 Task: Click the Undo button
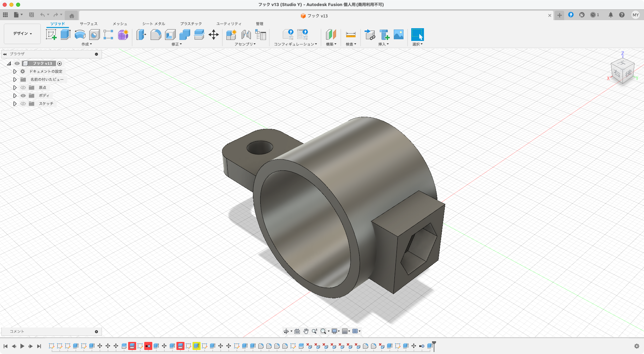42,15
